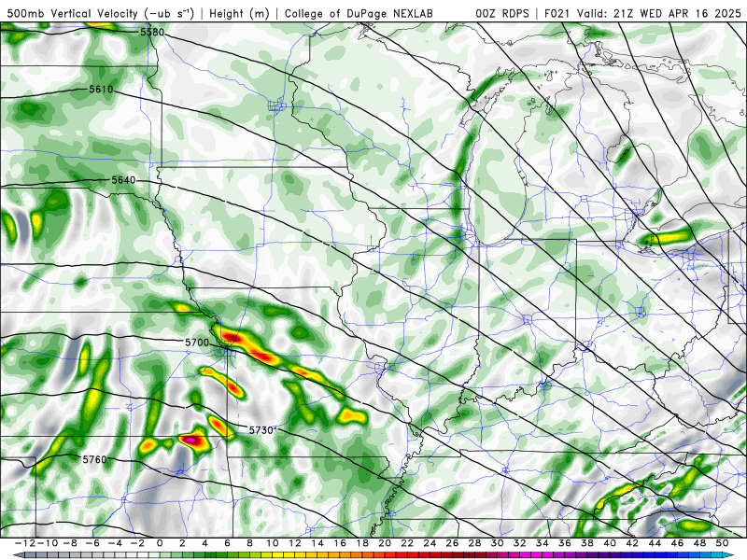
Task: Click the 5580 height contour label
Action: (x=152, y=33)
